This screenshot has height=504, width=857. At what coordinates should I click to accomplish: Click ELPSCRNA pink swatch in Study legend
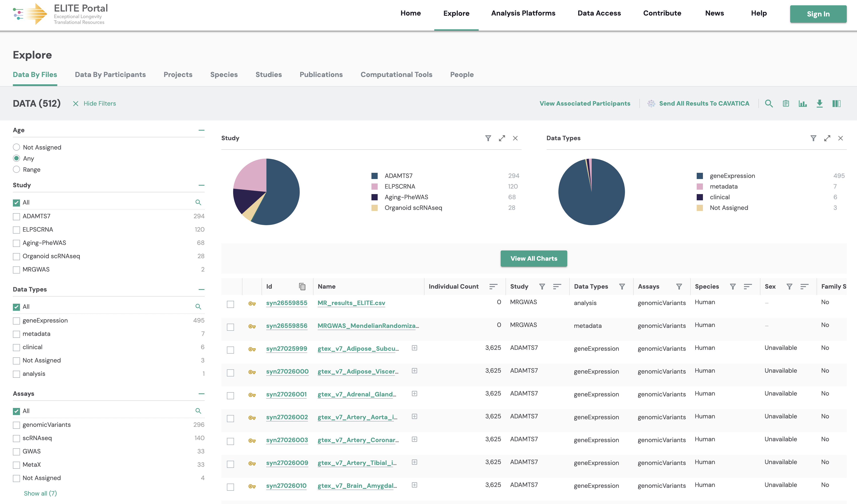click(x=374, y=186)
